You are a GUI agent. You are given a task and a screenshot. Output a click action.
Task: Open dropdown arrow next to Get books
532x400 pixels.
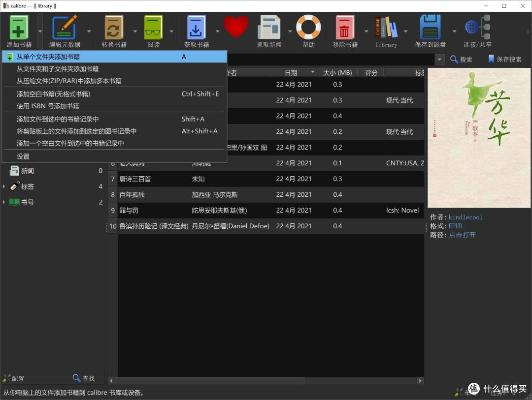pyautogui.click(x=218, y=31)
